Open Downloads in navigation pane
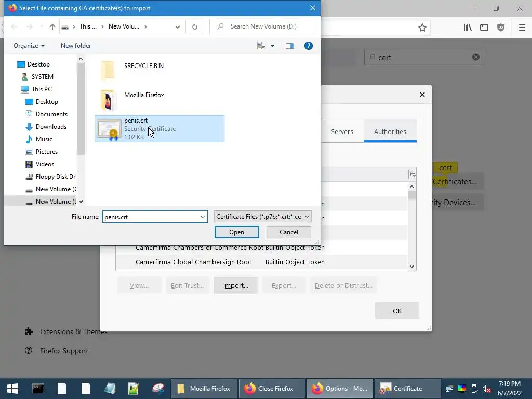Viewport: 532px width, 399px height. (46, 127)
